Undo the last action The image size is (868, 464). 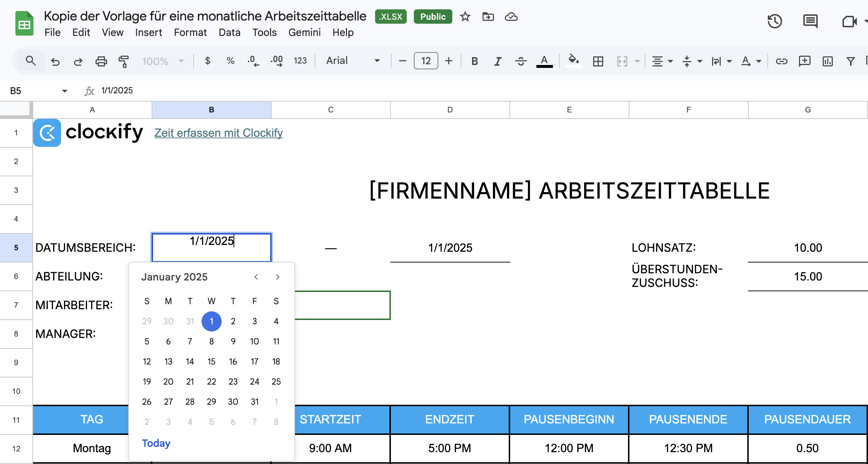click(x=55, y=61)
